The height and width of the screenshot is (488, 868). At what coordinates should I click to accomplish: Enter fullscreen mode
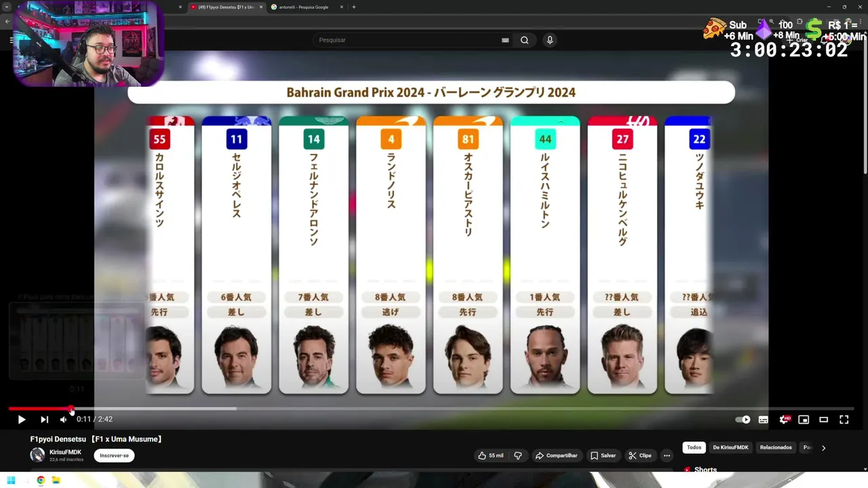[x=844, y=420]
